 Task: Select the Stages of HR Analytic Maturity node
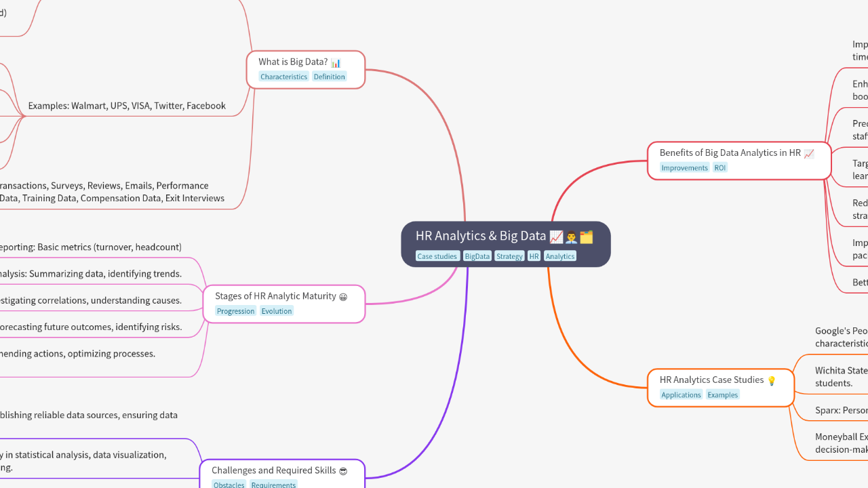pos(284,304)
